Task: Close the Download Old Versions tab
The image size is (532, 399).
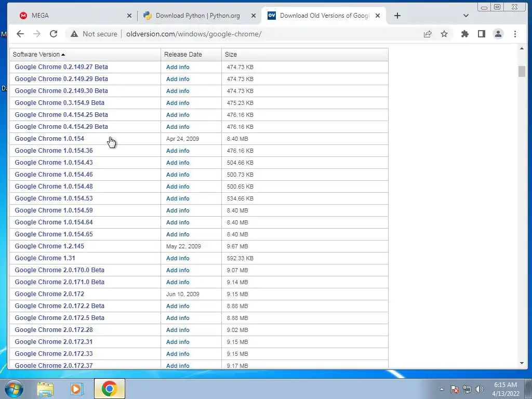Action: (x=378, y=16)
